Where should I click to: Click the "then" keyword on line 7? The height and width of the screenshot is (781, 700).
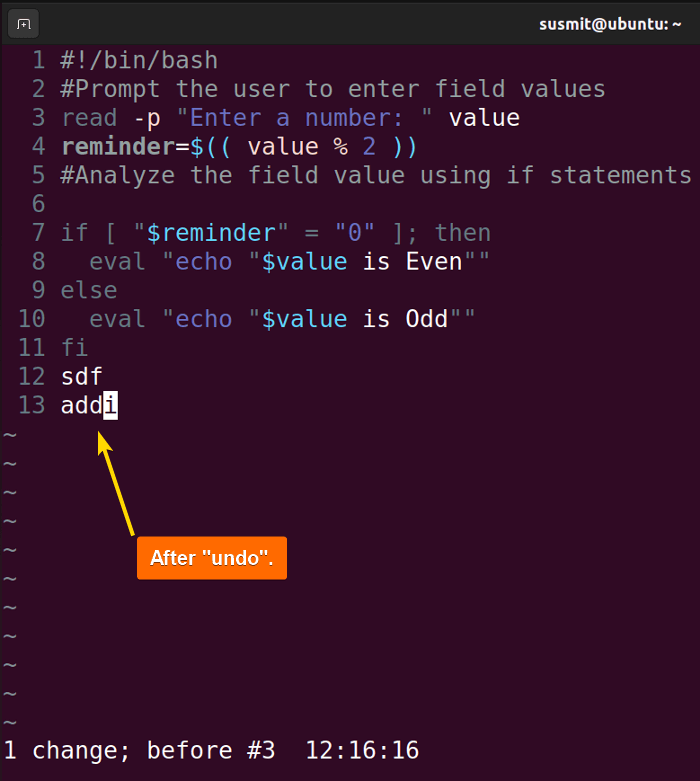pyautogui.click(x=463, y=233)
